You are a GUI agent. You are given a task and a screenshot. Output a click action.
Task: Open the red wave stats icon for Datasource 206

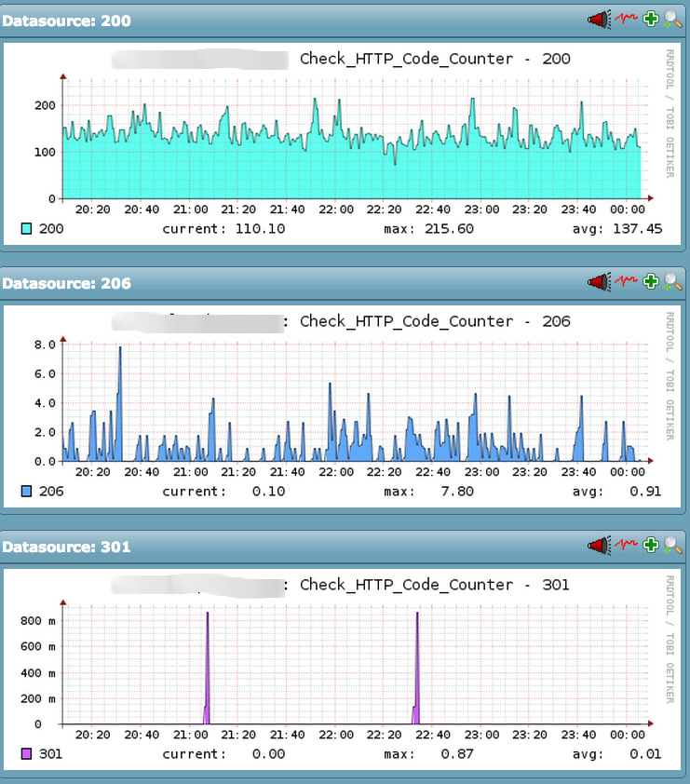click(626, 281)
